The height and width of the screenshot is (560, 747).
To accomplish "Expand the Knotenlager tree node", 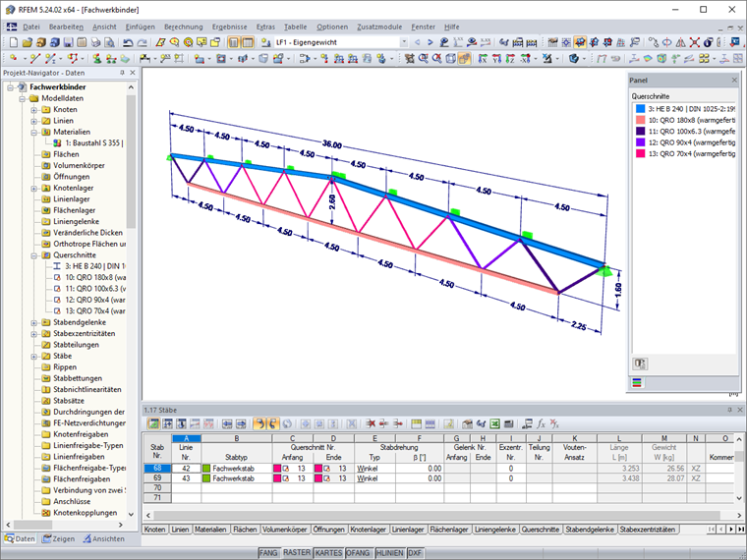I will click(x=34, y=188).
